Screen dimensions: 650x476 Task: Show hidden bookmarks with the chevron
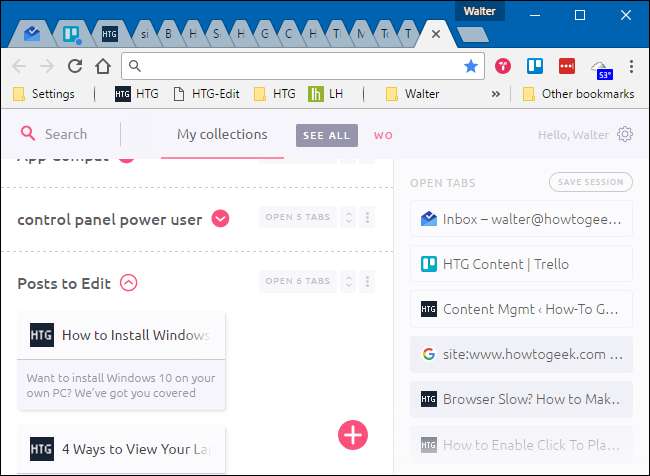point(495,94)
